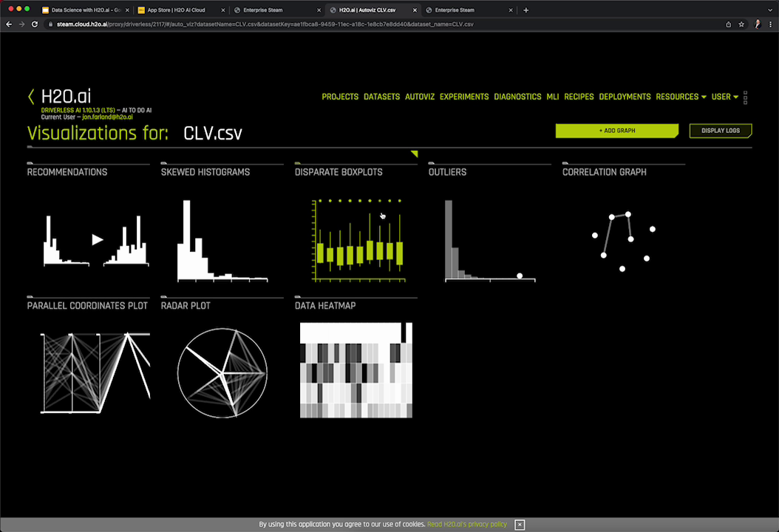779x532 pixels.
Task: Open a new browser tab with the plus icon
Action: pos(526,10)
